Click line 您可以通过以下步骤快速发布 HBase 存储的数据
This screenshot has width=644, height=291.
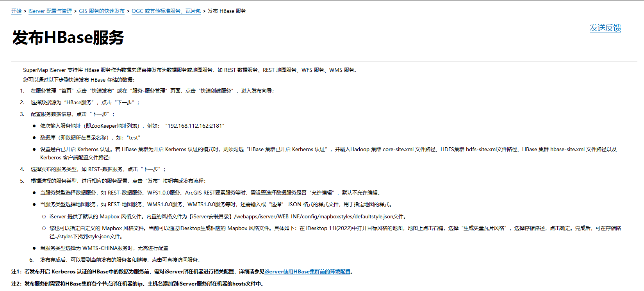pos(78,80)
